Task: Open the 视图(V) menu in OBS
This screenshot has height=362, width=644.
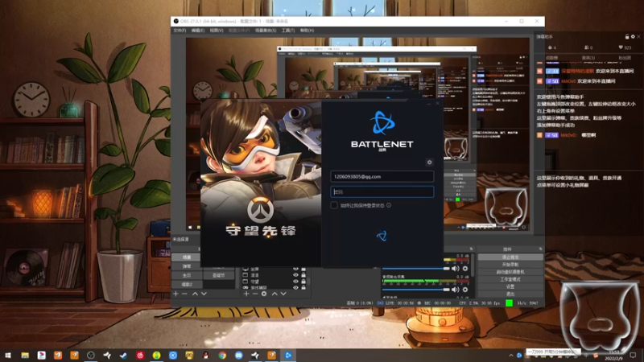Action: (x=217, y=31)
